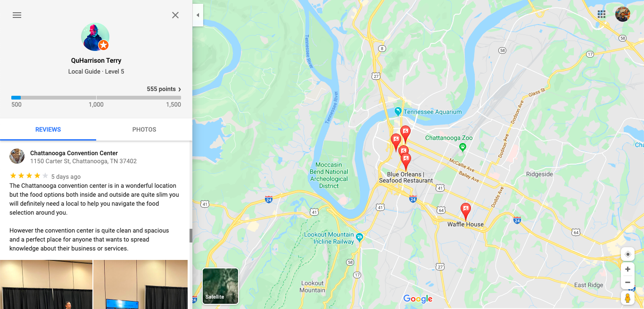
Task: Click the reviews panel scrollbar
Action: point(191,235)
